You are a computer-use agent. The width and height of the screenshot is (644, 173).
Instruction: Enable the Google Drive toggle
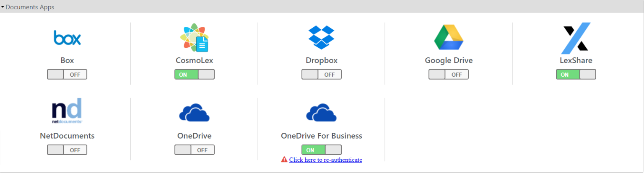pos(448,75)
